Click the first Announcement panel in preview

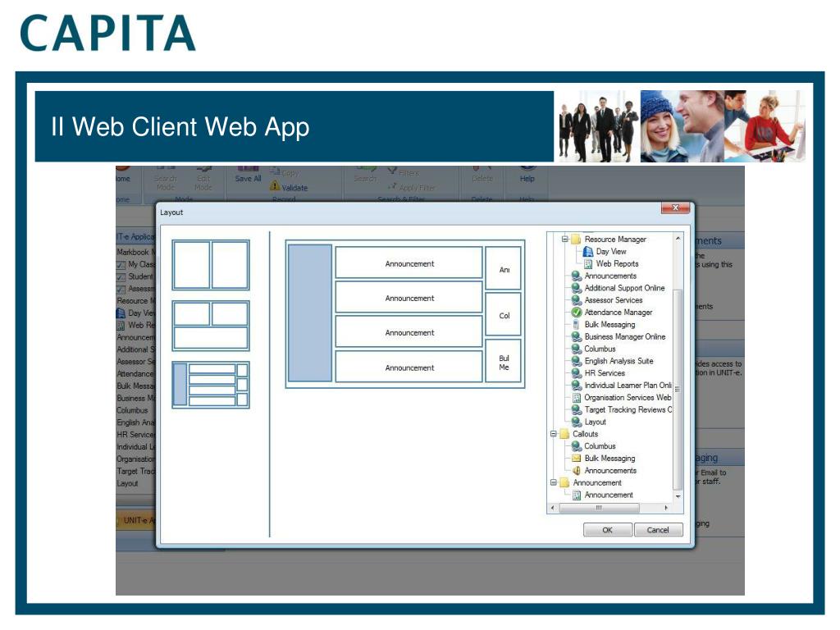pos(409,263)
